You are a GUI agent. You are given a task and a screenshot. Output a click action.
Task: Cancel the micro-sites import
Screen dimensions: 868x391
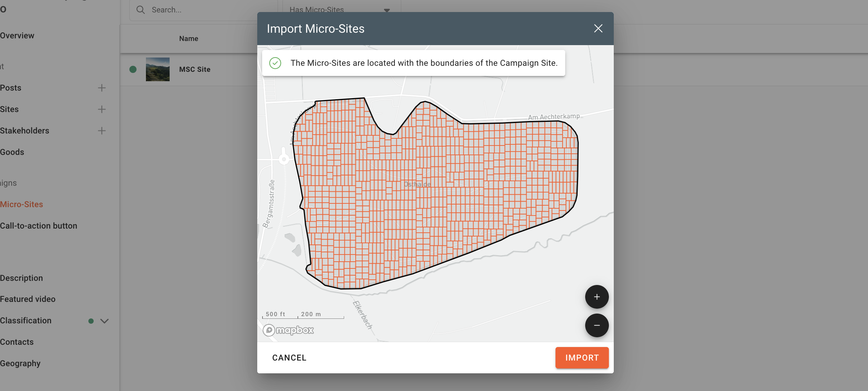pyautogui.click(x=289, y=358)
